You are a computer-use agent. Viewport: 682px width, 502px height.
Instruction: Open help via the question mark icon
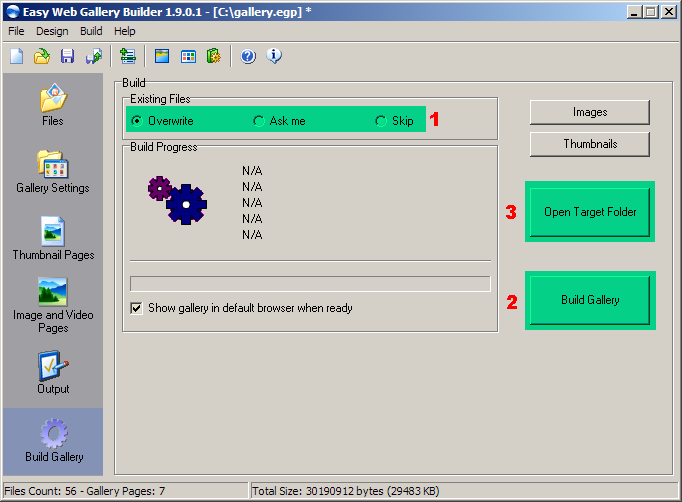(248, 56)
